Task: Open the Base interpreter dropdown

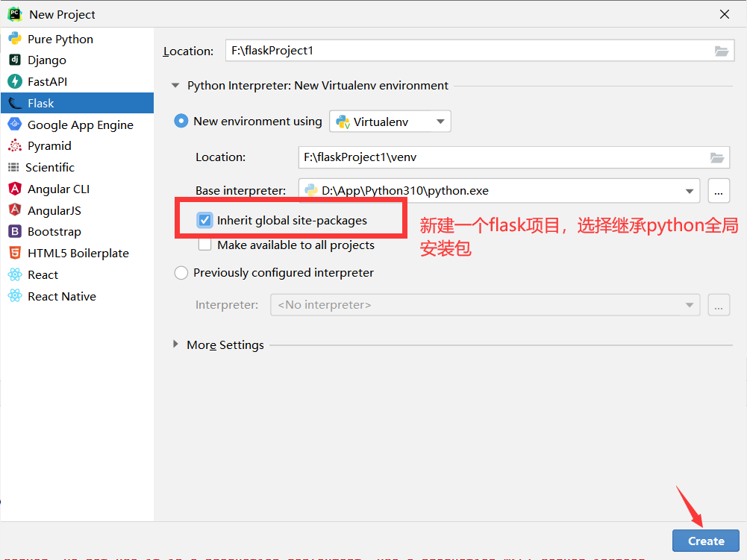Action: click(x=690, y=190)
